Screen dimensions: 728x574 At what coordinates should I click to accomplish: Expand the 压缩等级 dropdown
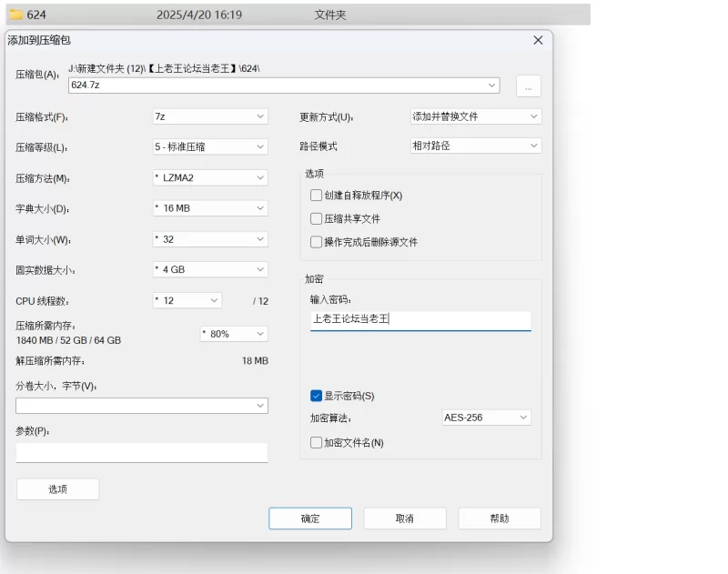click(x=209, y=146)
